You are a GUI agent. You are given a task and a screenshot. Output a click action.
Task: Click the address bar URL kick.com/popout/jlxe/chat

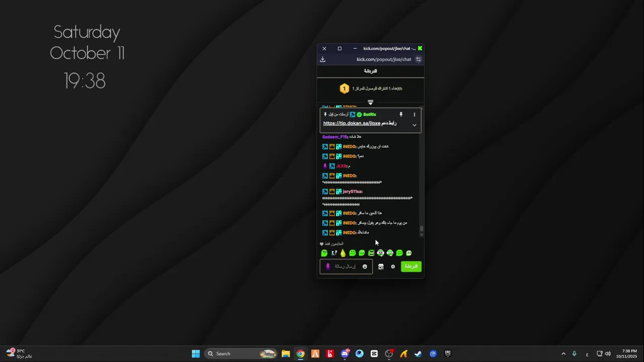tap(384, 59)
